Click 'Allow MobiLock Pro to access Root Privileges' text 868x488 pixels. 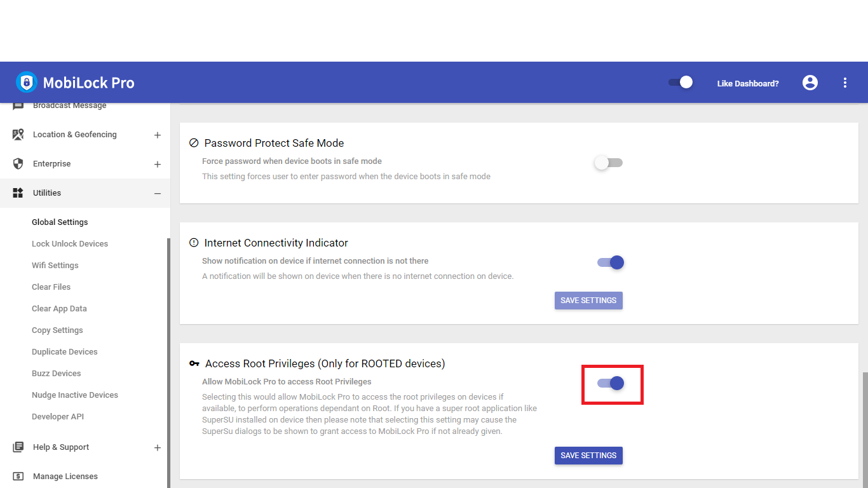[287, 382]
